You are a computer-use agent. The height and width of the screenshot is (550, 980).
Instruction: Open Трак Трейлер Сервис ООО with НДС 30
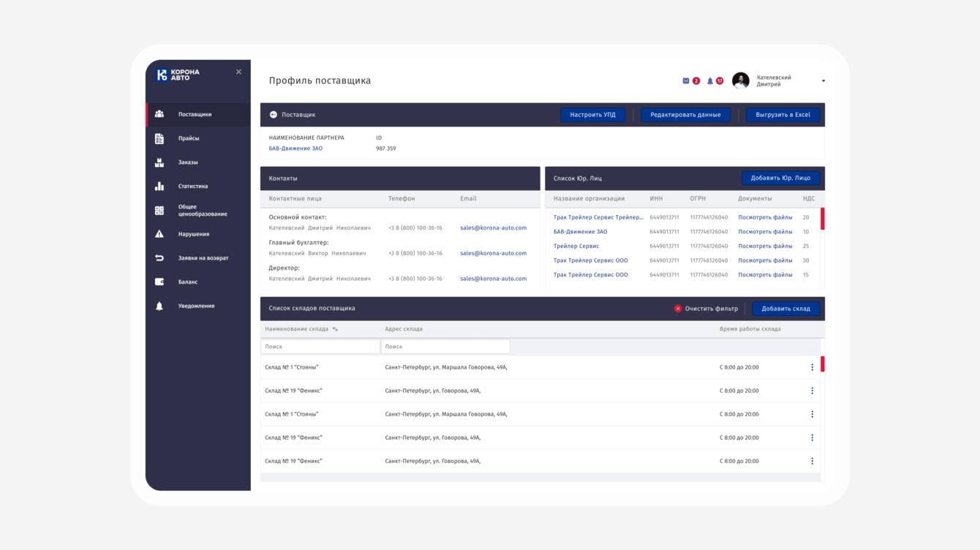coord(590,260)
